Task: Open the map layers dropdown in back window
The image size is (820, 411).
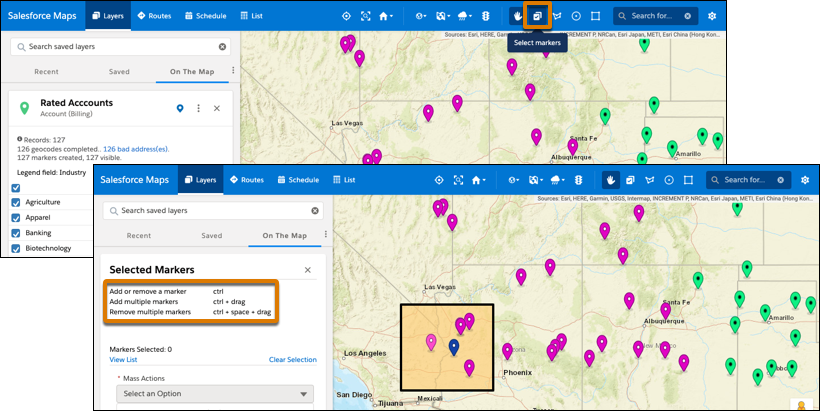Action: coord(443,16)
